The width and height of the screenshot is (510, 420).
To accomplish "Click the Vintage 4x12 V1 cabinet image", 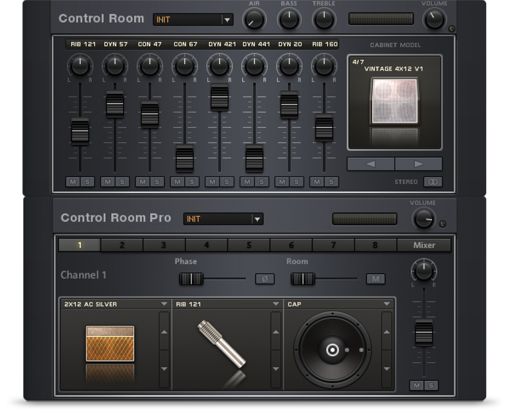I will click(x=395, y=101).
